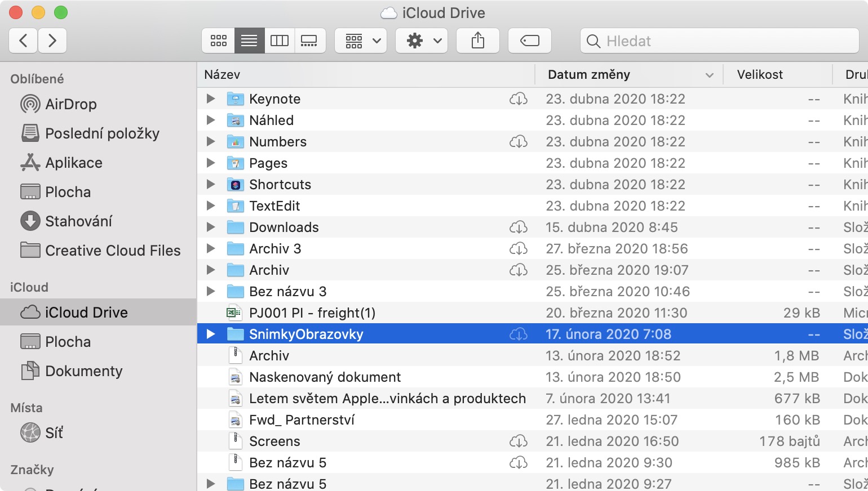Image resolution: width=868 pixels, height=491 pixels.
Task: Open Stahování in the sidebar
Action: tap(98, 221)
